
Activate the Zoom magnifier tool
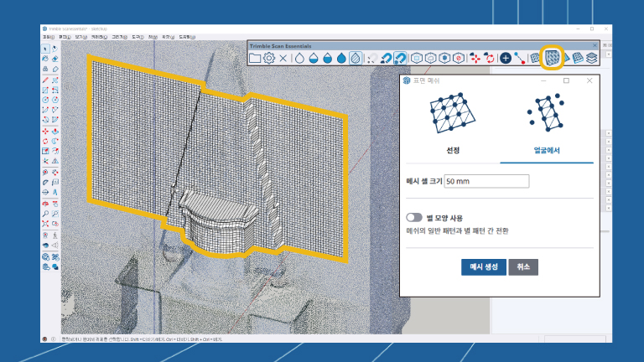coord(44,214)
